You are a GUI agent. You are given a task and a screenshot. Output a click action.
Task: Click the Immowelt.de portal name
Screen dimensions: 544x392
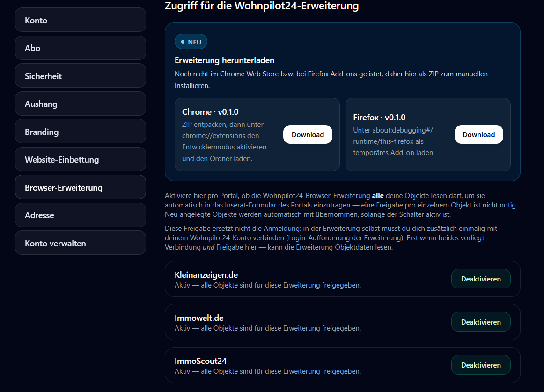(x=199, y=318)
